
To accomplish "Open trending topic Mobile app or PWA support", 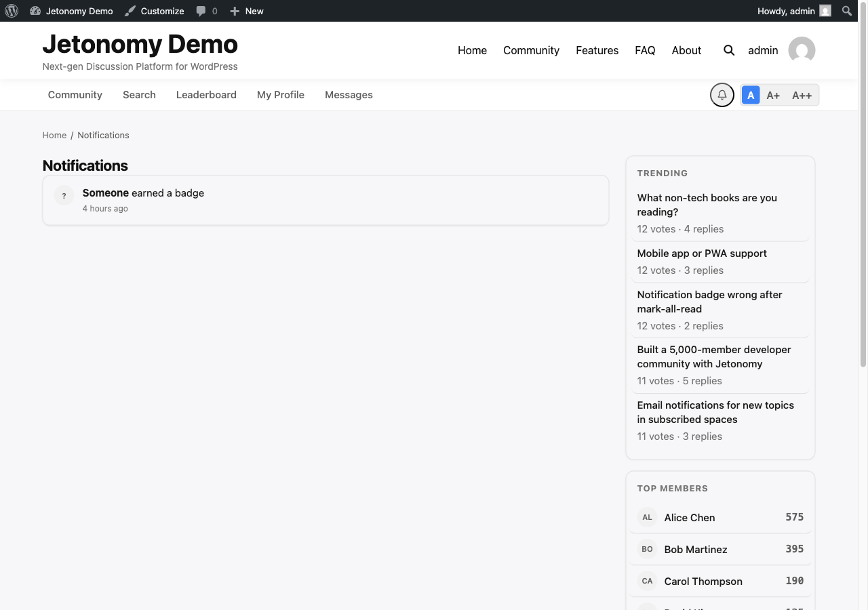I will click(702, 253).
